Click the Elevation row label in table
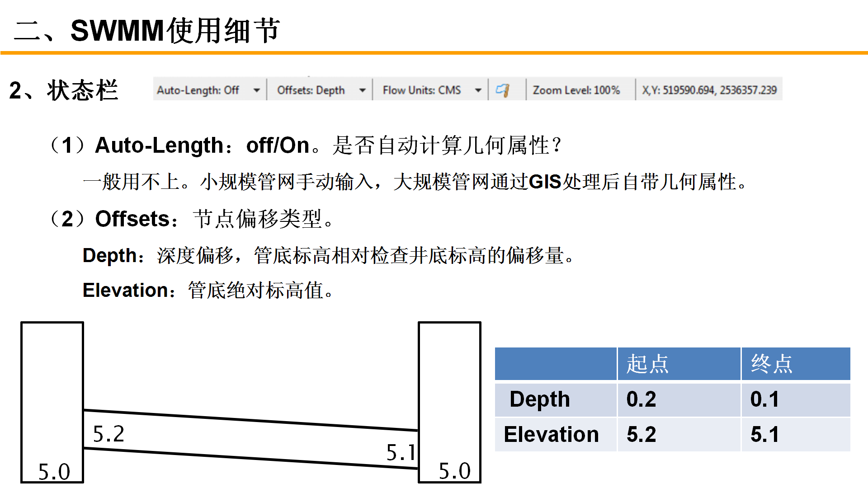This screenshot has height=488, width=868. (x=551, y=435)
